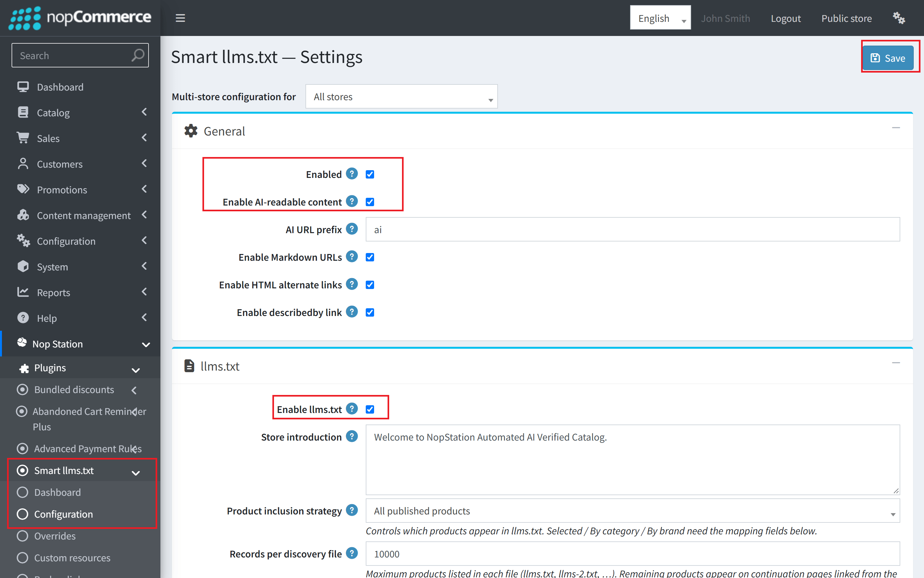Image resolution: width=924 pixels, height=578 pixels.
Task: Collapse the Smart llms.txt submenu chevron
Action: pyautogui.click(x=135, y=473)
